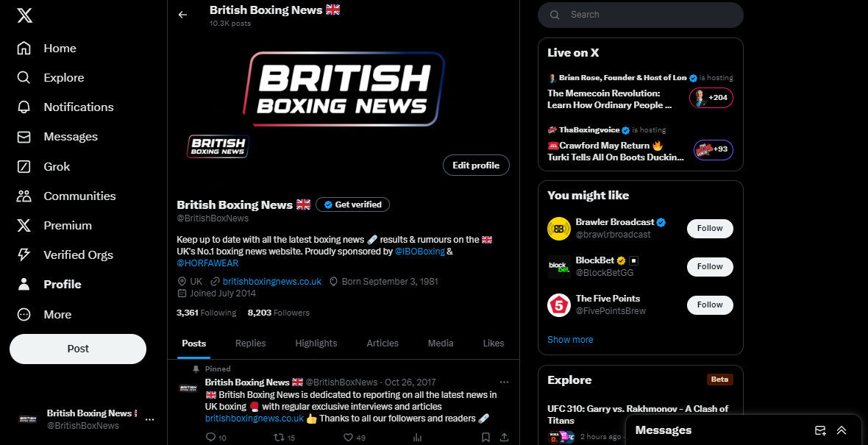
Task: Expand the Messages drawer with the double chevron
Action: tap(842, 430)
